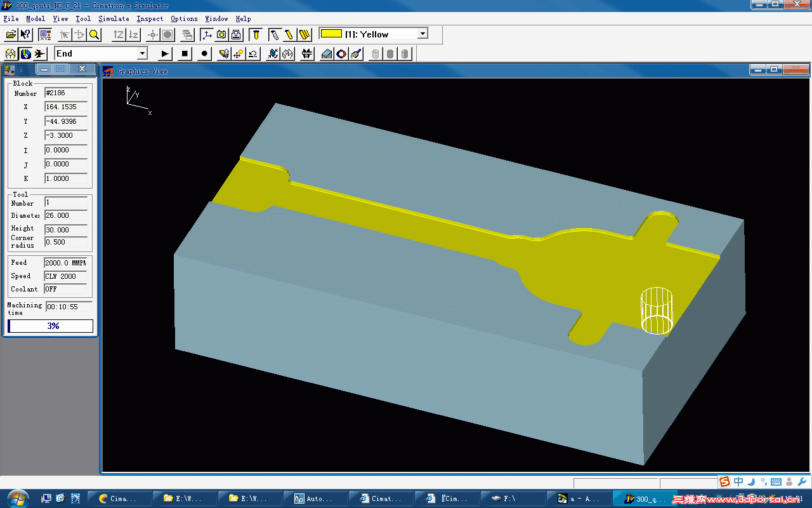Click the tool Height field 30.000

point(66,230)
